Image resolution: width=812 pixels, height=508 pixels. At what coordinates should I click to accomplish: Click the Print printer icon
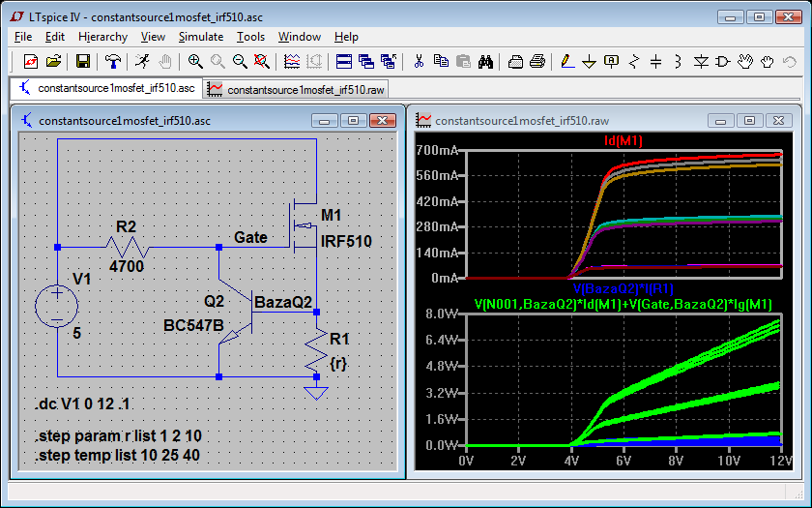point(537,62)
